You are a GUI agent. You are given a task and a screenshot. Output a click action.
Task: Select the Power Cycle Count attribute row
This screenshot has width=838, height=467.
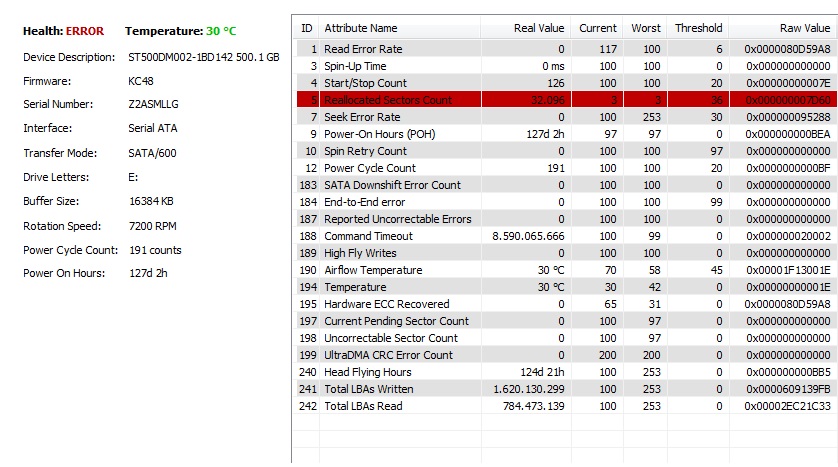pyautogui.click(x=565, y=168)
